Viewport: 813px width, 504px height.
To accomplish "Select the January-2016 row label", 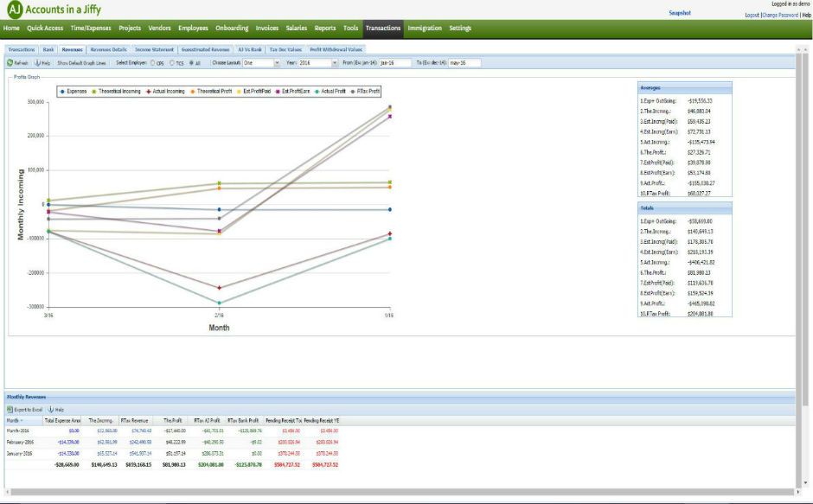I will (x=18, y=453).
